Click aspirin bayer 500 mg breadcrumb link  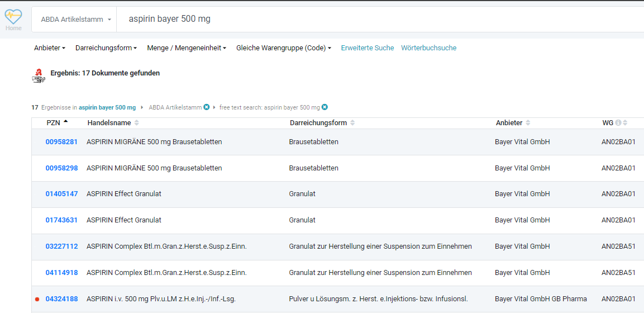(107, 108)
